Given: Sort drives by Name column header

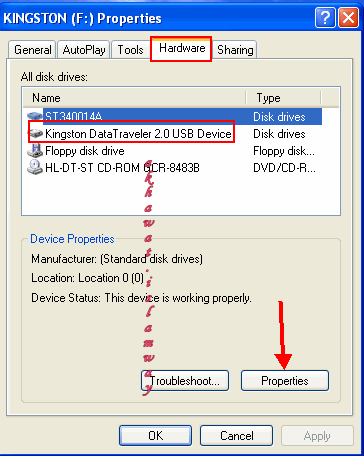Looking at the screenshot, I should click(x=134, y=98).
